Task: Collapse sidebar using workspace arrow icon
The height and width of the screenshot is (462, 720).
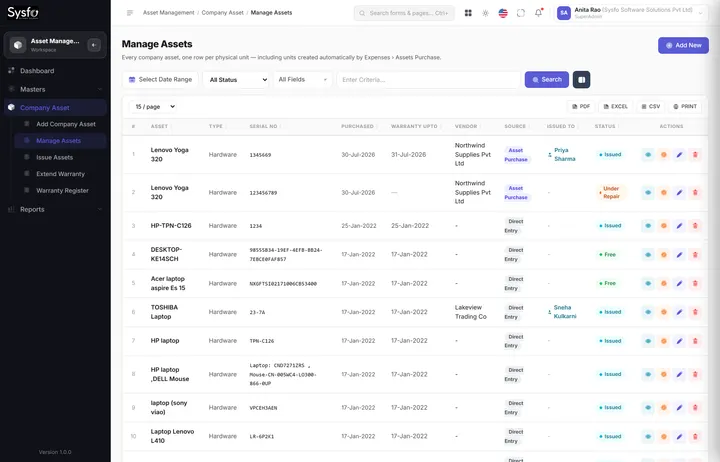Action: [94, 45]
